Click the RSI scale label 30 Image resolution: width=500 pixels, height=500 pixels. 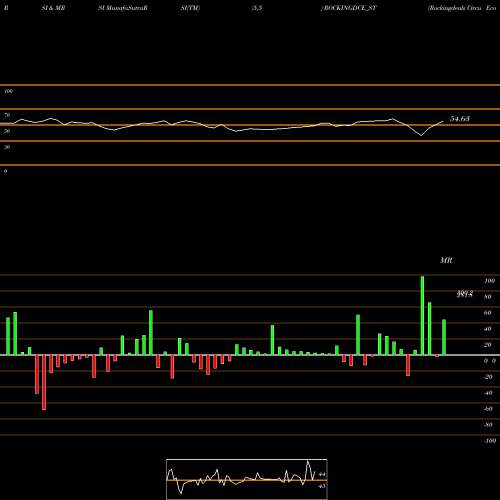coord(7,147)
